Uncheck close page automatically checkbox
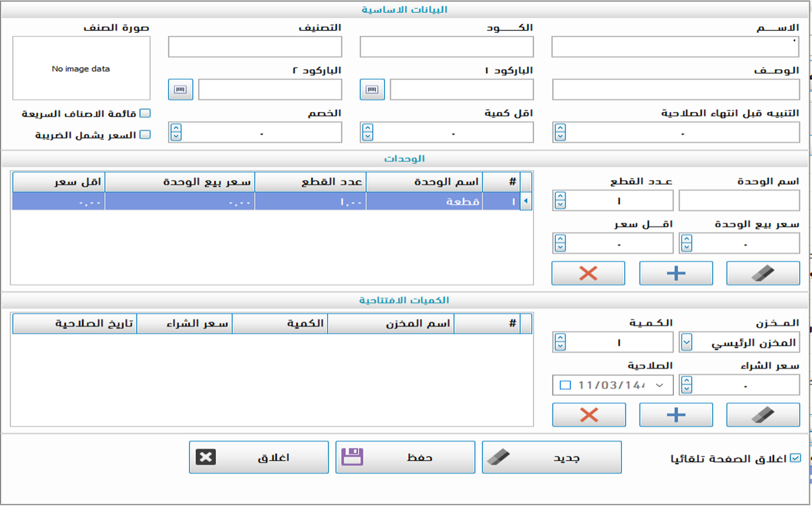Viewport: 812px width, 507px height. click(795, 458)
